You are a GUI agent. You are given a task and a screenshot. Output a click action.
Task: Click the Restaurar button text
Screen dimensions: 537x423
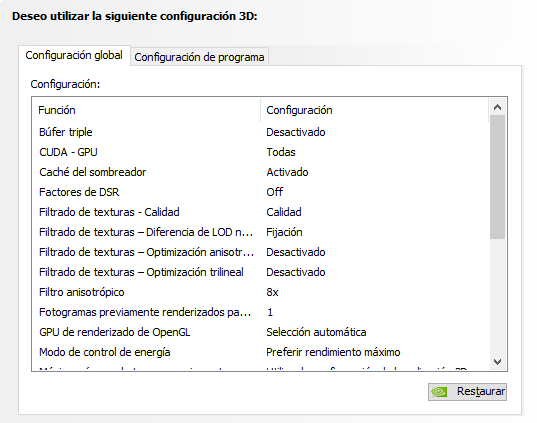coord(480,391)
